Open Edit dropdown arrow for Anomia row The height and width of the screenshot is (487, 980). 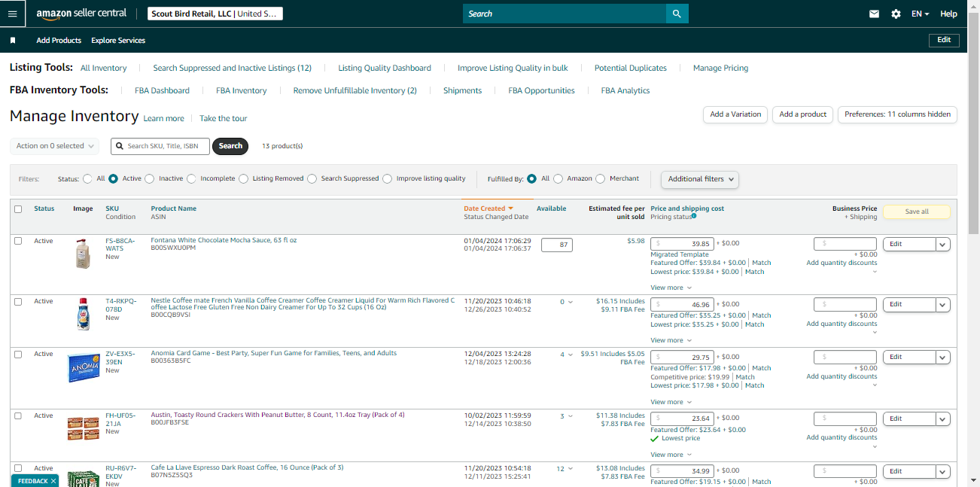click(x=943, y=357)
